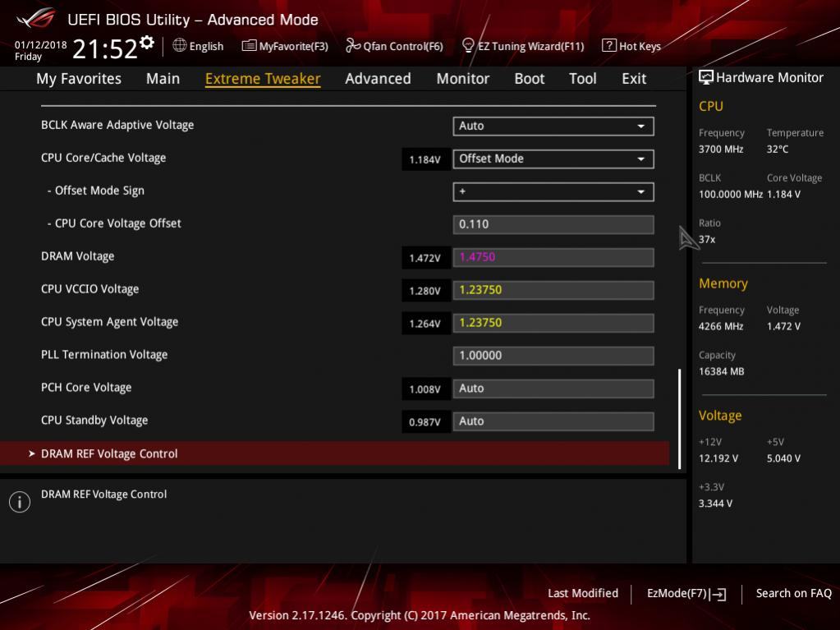Click the PCH Core Voltage Auto field

click(x=553, y=389)
